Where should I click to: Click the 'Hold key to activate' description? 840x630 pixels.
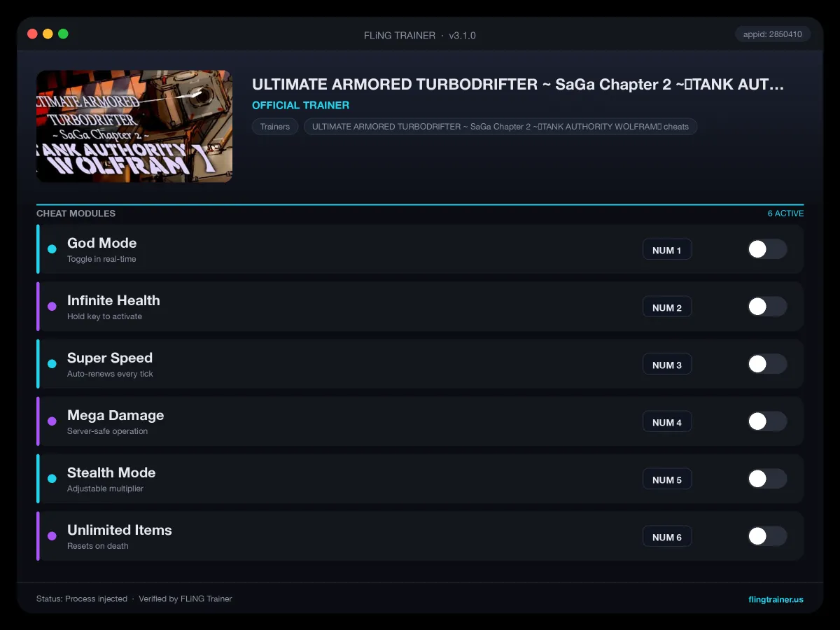(x=104, y=316)
